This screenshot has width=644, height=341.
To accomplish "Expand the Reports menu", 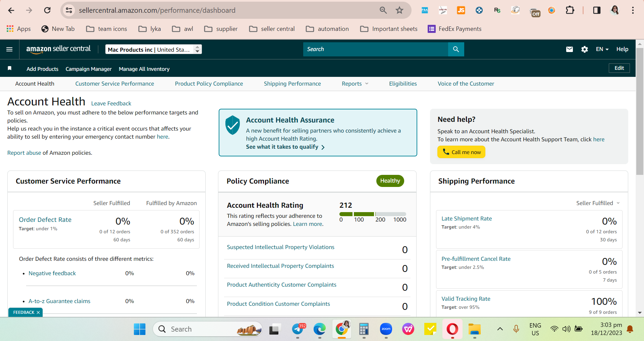I will point(355,84).
